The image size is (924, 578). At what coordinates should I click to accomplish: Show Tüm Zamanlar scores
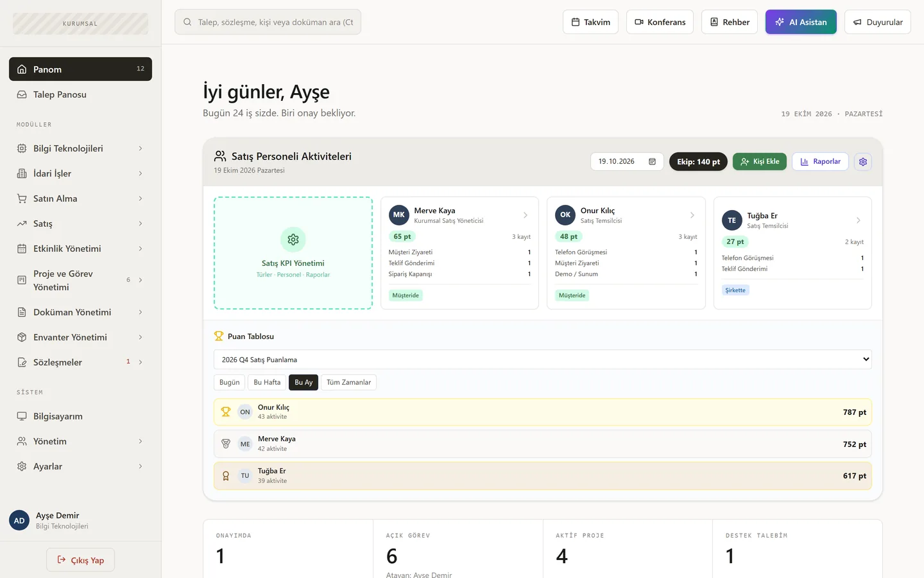(348, 382)
